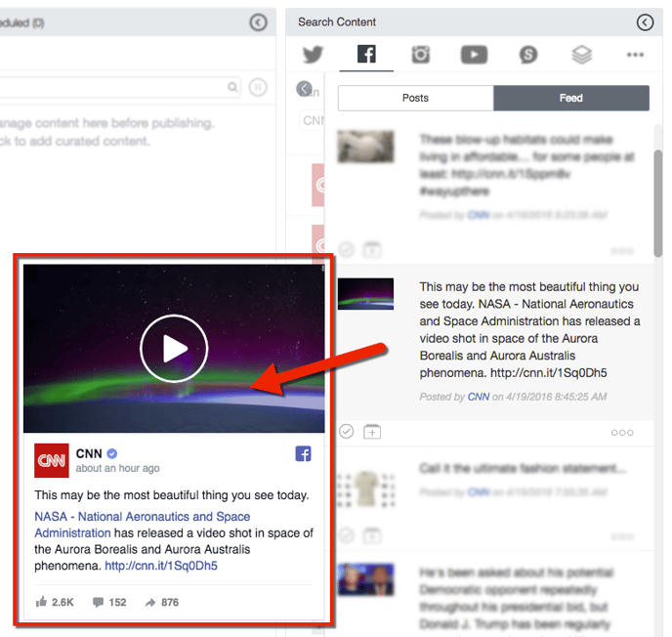Open more options for the aurora post
Viewport: 672px width, 637px height.
click(x=622, y=433)
